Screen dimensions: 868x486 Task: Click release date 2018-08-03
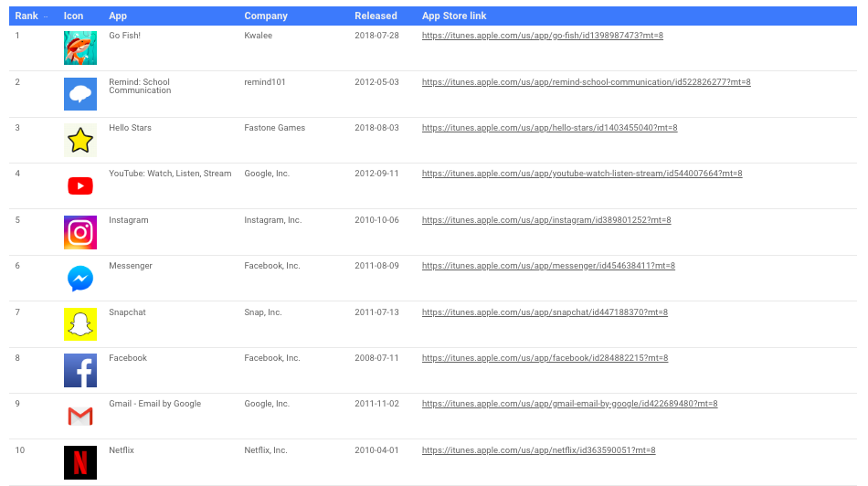point(376,128)
